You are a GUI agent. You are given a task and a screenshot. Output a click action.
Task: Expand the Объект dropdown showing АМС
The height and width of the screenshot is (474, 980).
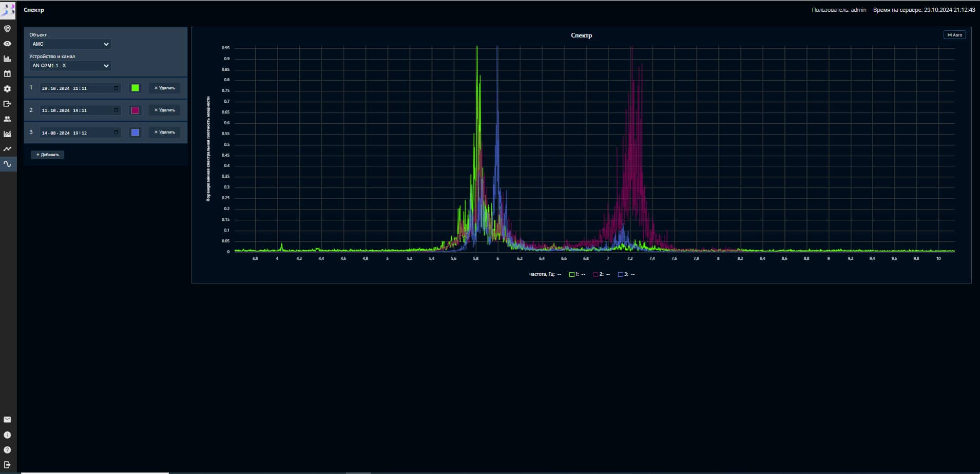[x=70, y=44]
